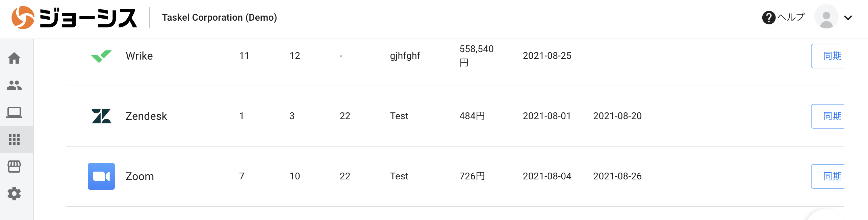The height and width of the screenshot is (220, 868).
Task: Click the Taskel Corporation (Demo) title
Action: tap(219, 18)
